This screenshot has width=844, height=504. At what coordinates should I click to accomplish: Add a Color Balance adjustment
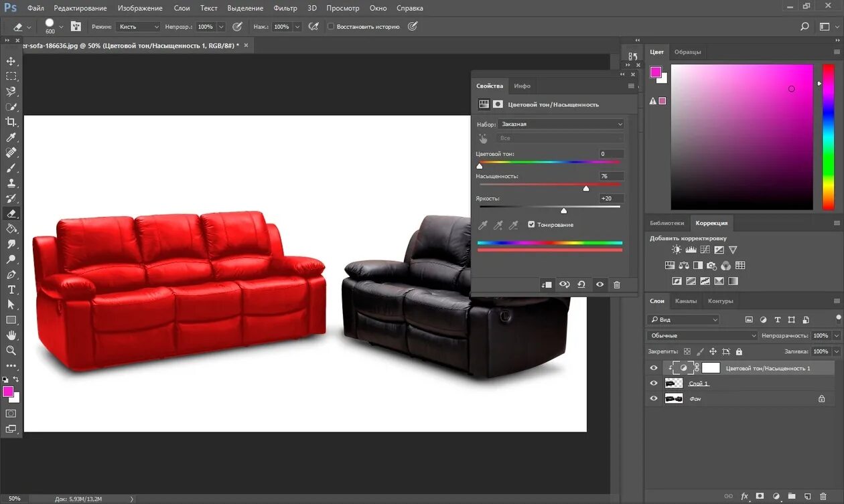(683, 266)
